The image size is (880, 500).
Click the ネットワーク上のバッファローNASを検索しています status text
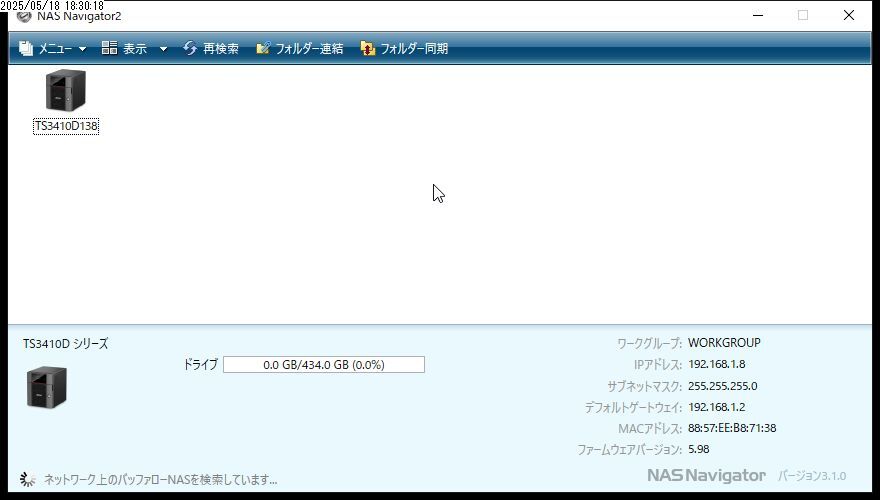[161, 480]
